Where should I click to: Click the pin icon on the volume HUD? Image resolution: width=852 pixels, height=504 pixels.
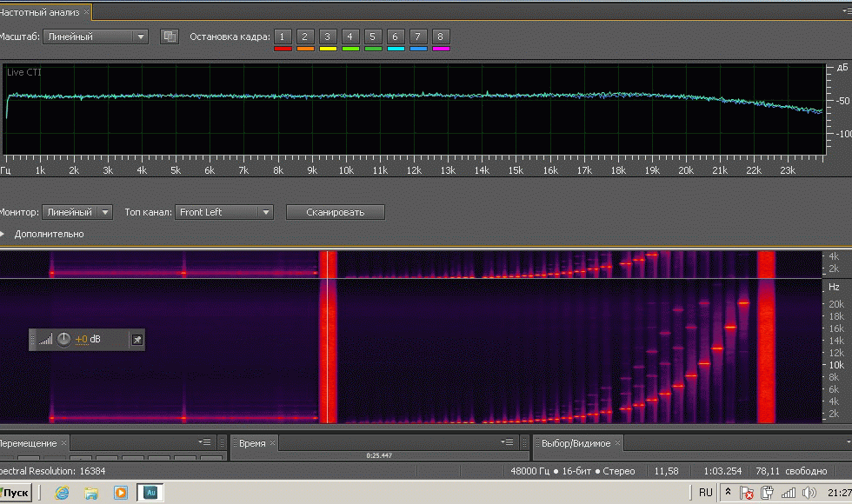click(136, 339)
